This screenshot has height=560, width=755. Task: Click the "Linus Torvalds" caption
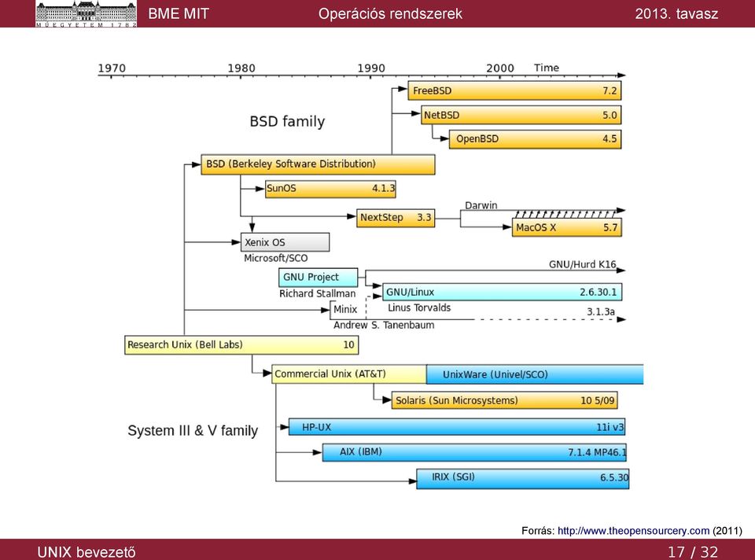click(419, 308)
